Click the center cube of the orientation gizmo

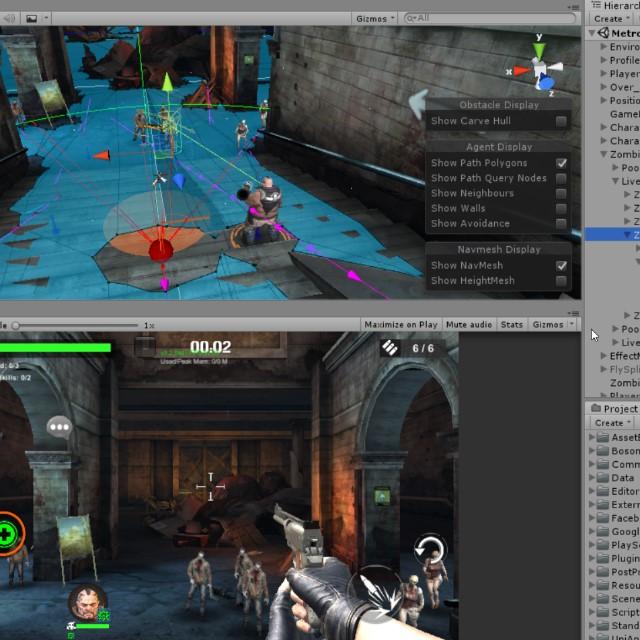pos(540,68)
